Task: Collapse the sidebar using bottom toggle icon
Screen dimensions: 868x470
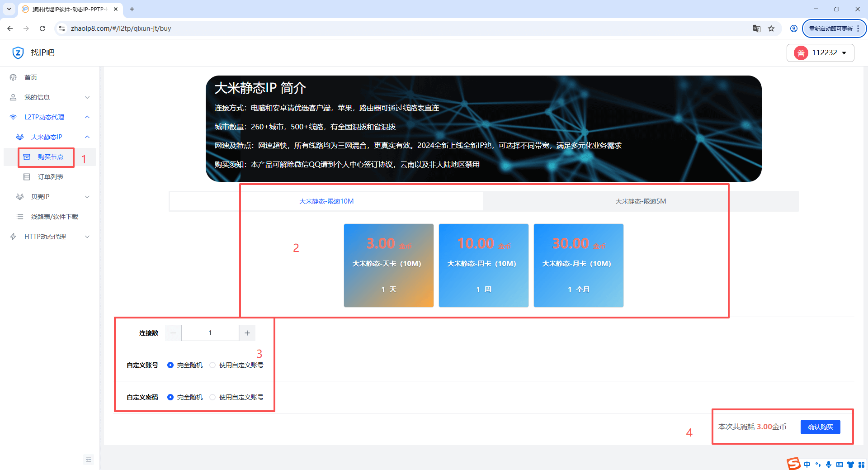Action: (89, 460)
